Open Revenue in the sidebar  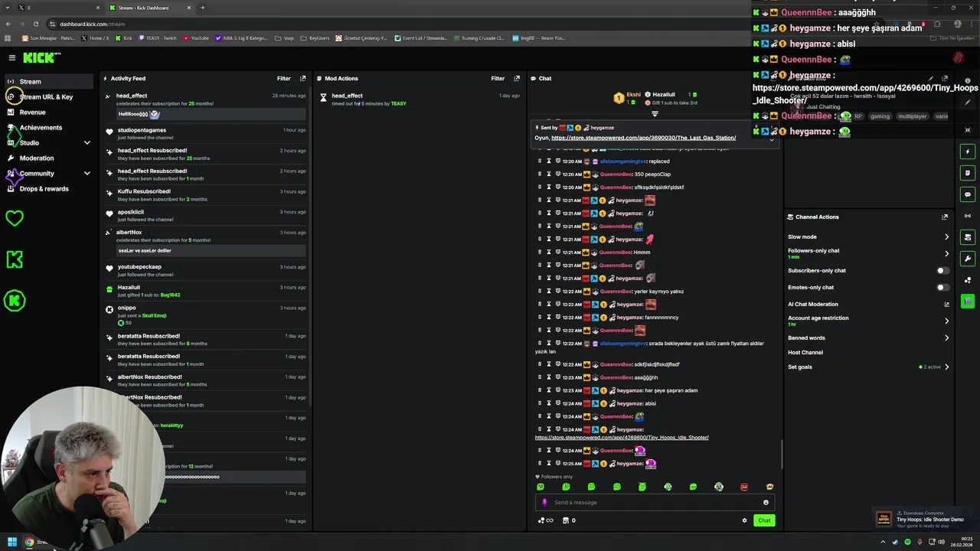click(x=48, y=112)
